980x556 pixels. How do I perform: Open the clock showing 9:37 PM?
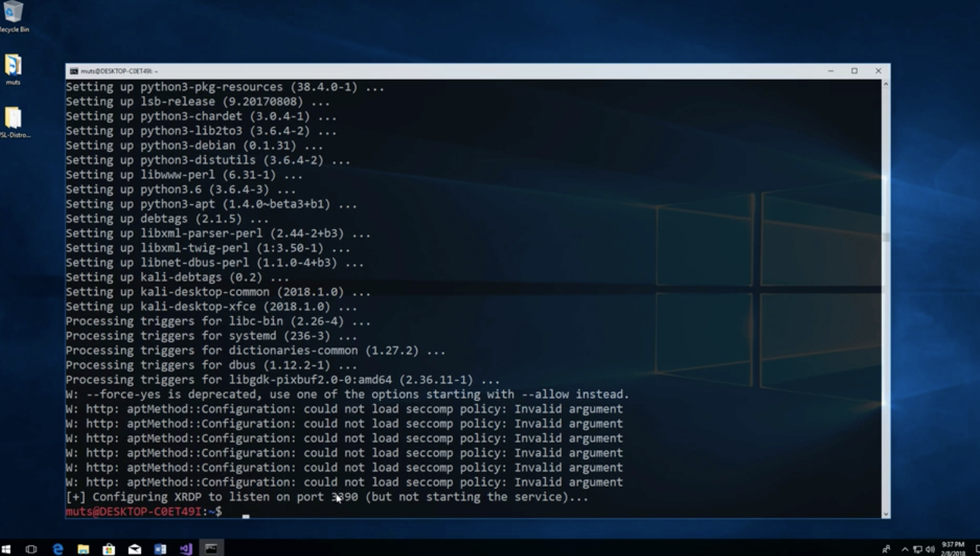click(x=953, y=548)
